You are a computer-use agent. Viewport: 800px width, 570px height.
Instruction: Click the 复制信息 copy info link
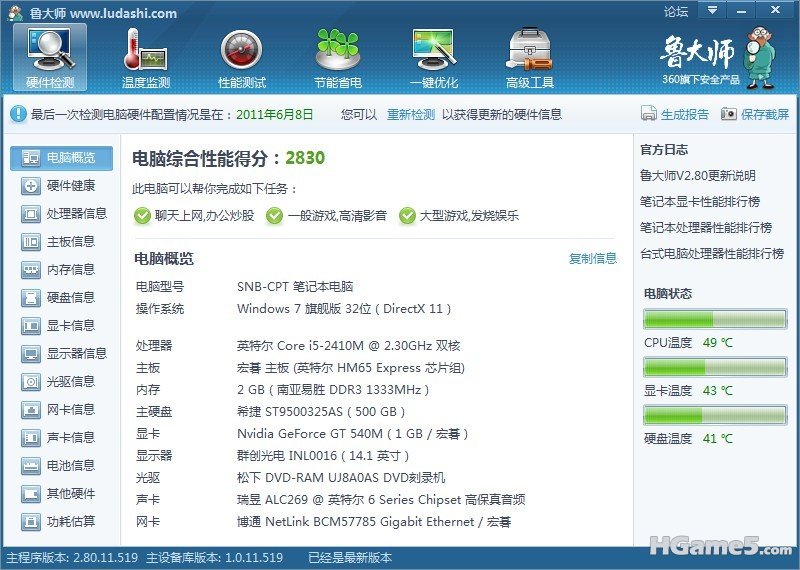point(593,259)
